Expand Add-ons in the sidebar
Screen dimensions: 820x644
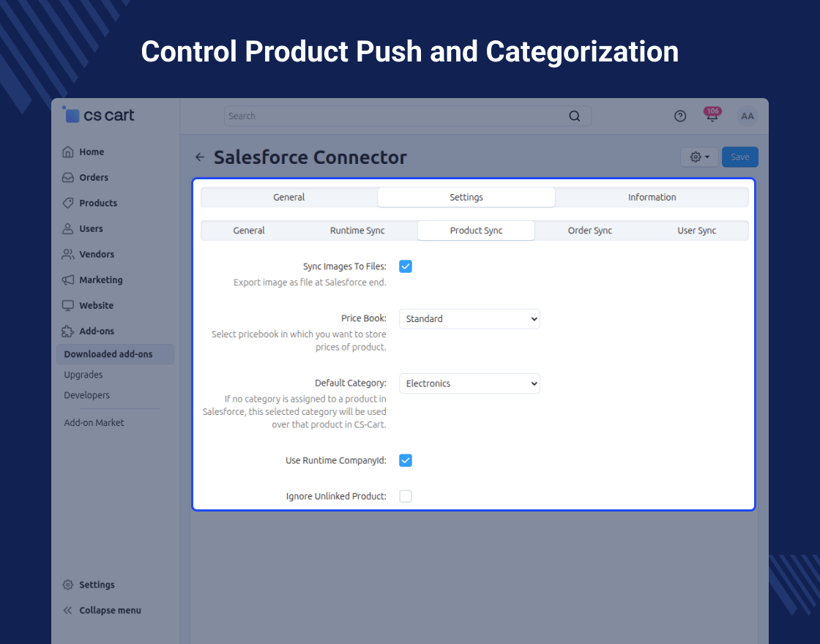pos(96,331)
